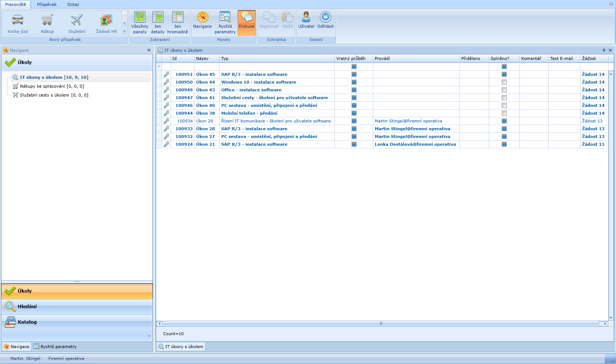The height and width of the screenshot is (364, 616).
Task: Open navigation pane overflow options arrow
Action: 149,336
